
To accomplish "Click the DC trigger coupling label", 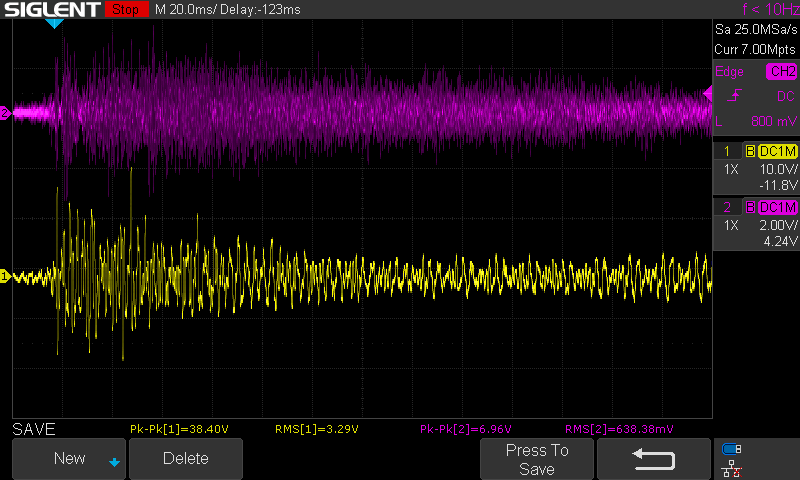I will pos(786,96).
